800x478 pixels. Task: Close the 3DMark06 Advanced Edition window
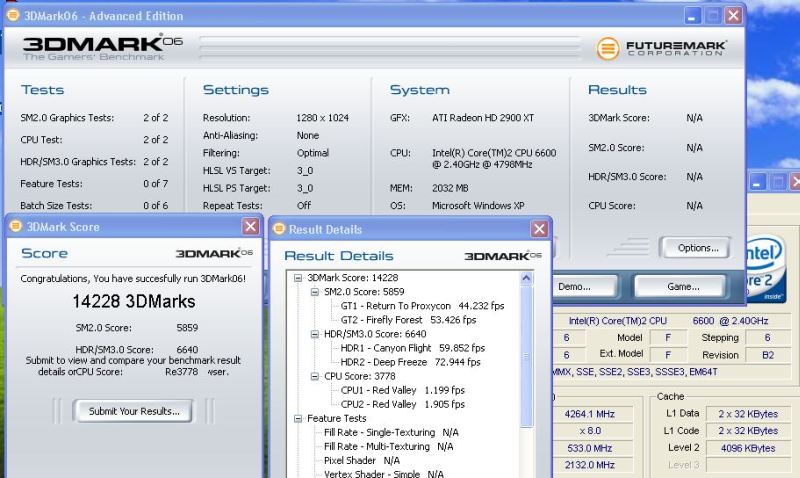[733, 16]
